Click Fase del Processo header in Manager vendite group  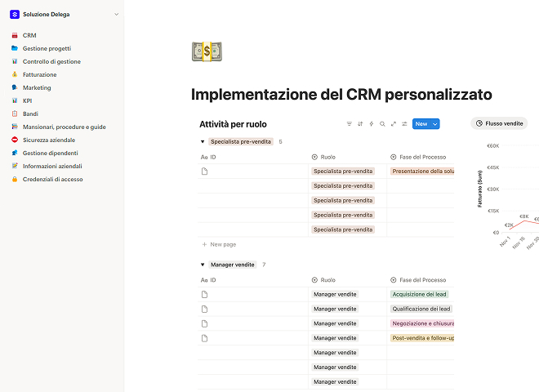coord(418,280)
